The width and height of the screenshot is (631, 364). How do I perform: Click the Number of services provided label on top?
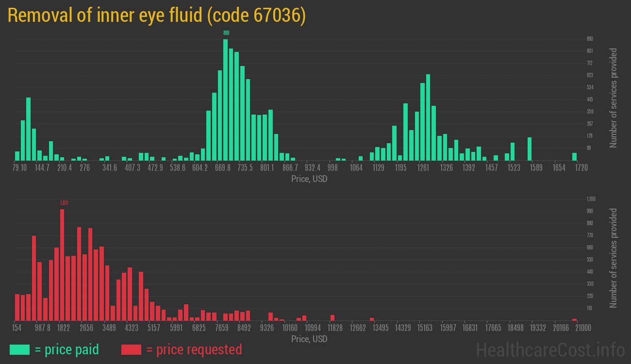(x=614, y=97)
